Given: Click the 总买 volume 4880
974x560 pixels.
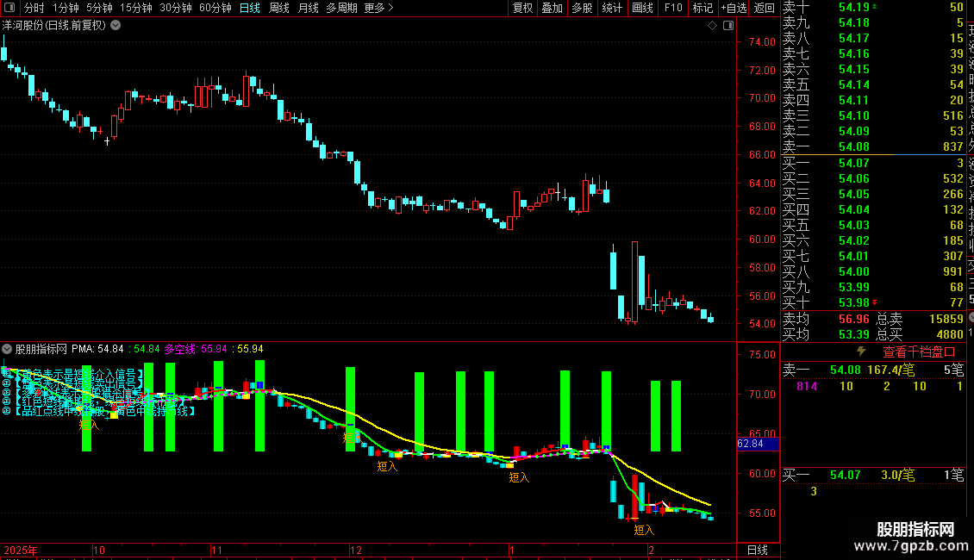Looking at the screenshot, I should [x=950, y=334].
